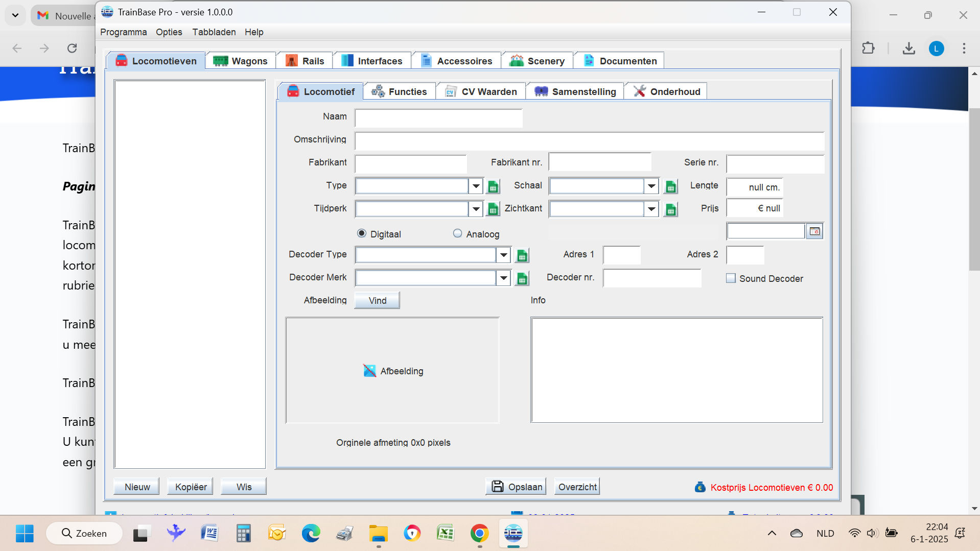Switch to the Wagons tab
The image size is (980, 551).
click(241, 61)
